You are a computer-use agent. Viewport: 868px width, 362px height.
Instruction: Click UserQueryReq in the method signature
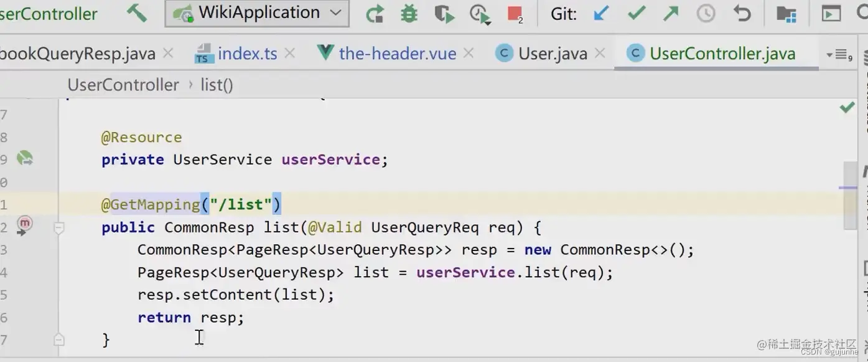[425, 227]
